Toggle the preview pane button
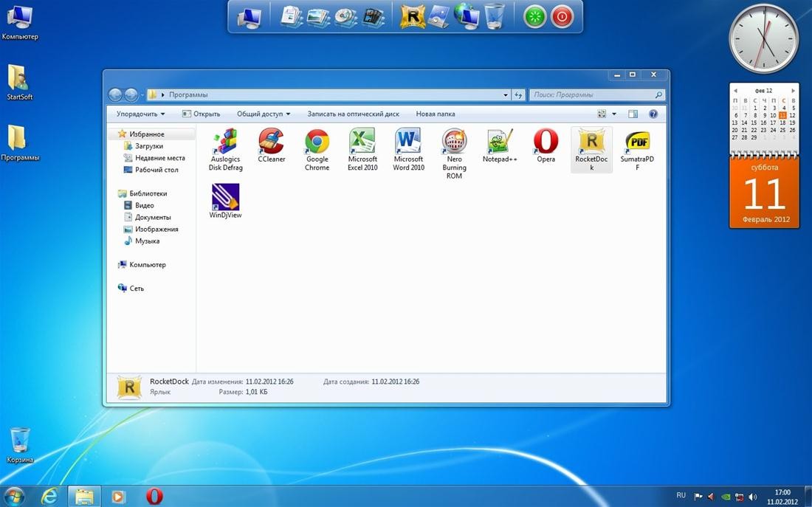Viewport: 812px width, 507px height. tap(633, 114)
